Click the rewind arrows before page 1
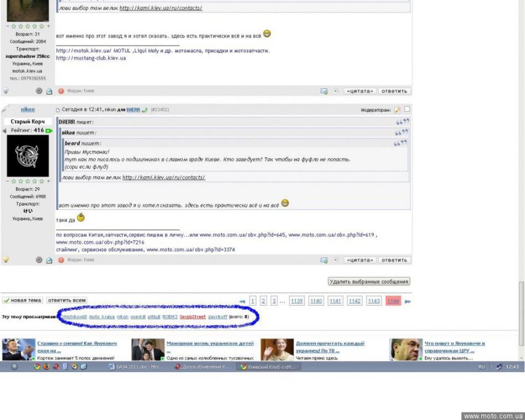Viewport: 525px width, 420px height. [242, 301]
